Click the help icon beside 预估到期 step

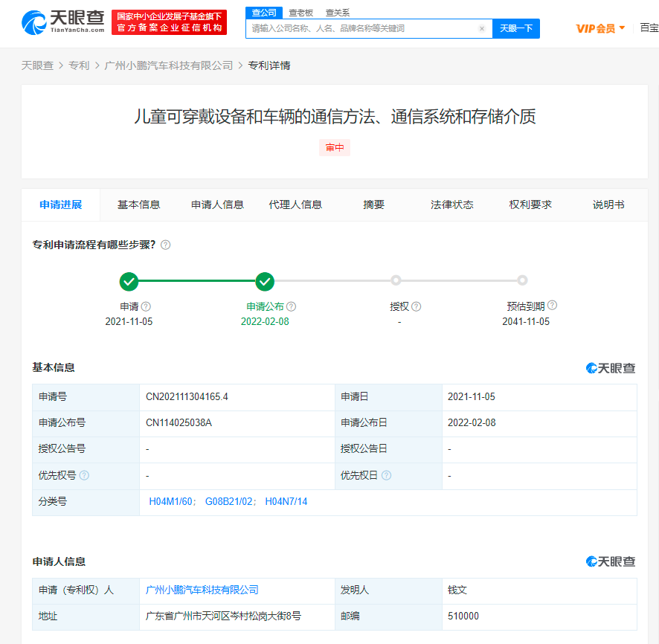coord(552,306)
